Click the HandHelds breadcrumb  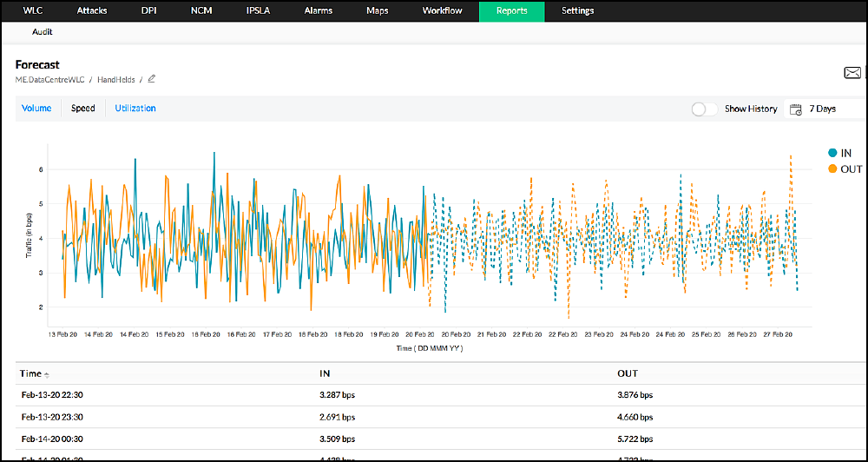pyautogui.click(x=115, y=79)
